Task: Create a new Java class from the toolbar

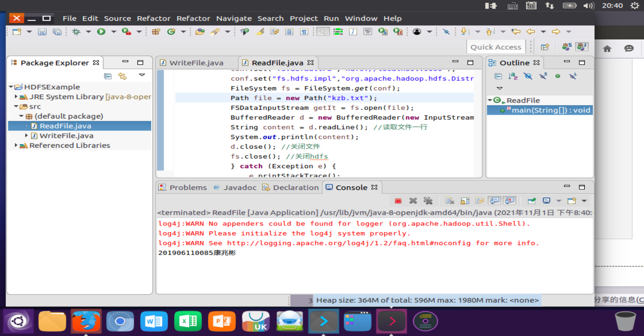Action: [172, 32]
